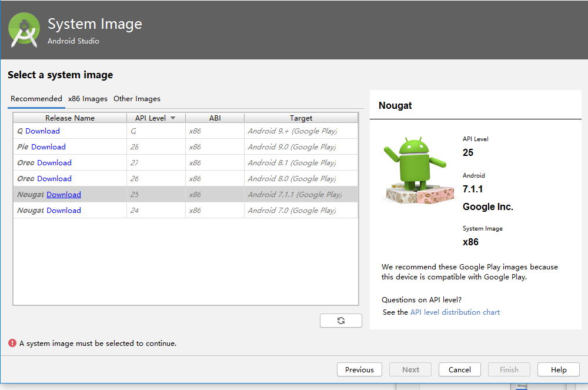
Task: Click the Cancel button
Action: point(460,370)
